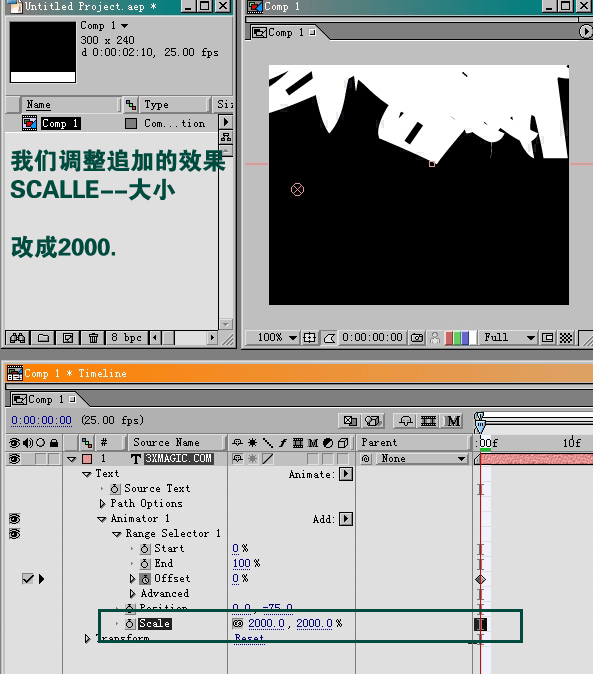Click the Offset keyframe diamond on timeline
The width and height of the screenshot is (593, 674).
480,579
